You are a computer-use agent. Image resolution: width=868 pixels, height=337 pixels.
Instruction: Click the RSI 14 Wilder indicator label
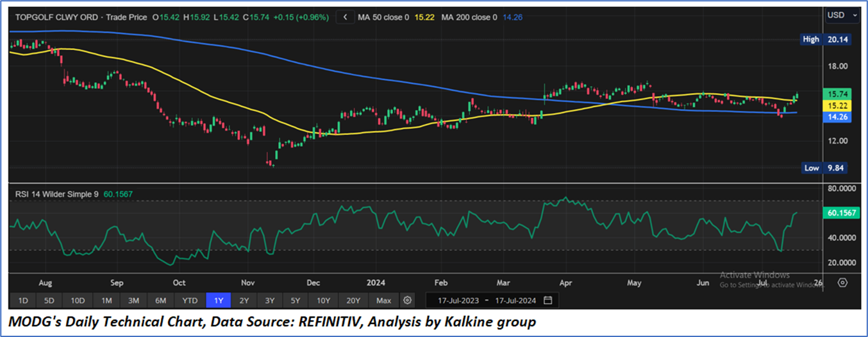coord(55,193)
